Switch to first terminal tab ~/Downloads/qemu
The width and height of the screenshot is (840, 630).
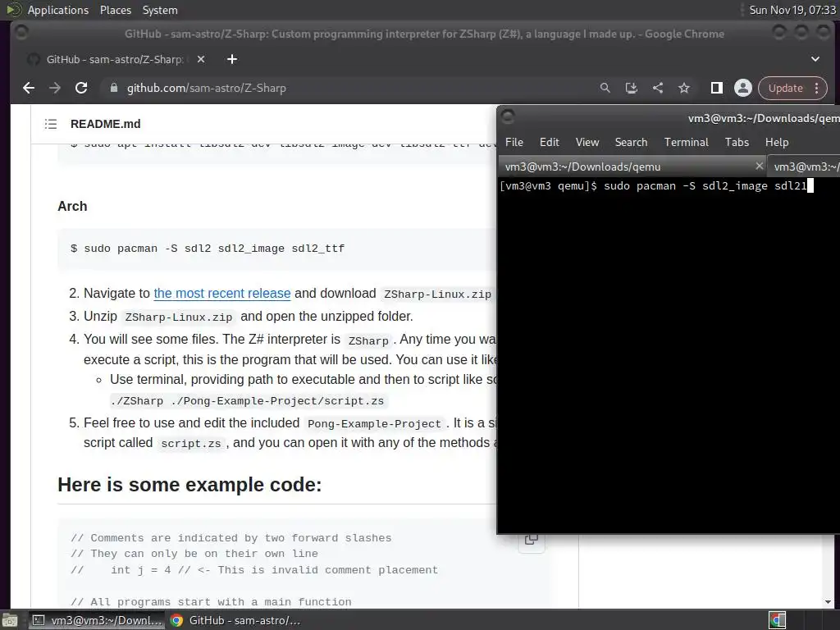632,167
